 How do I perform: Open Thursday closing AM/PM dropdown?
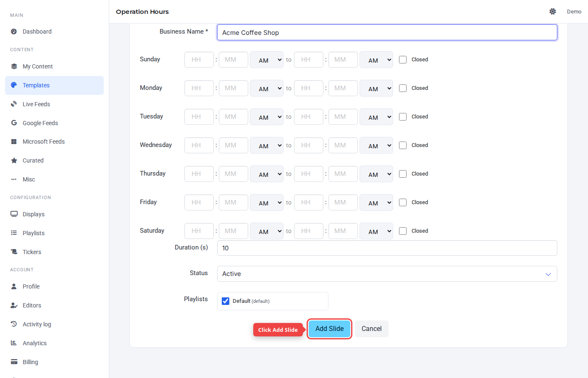(x=376, y=174)
